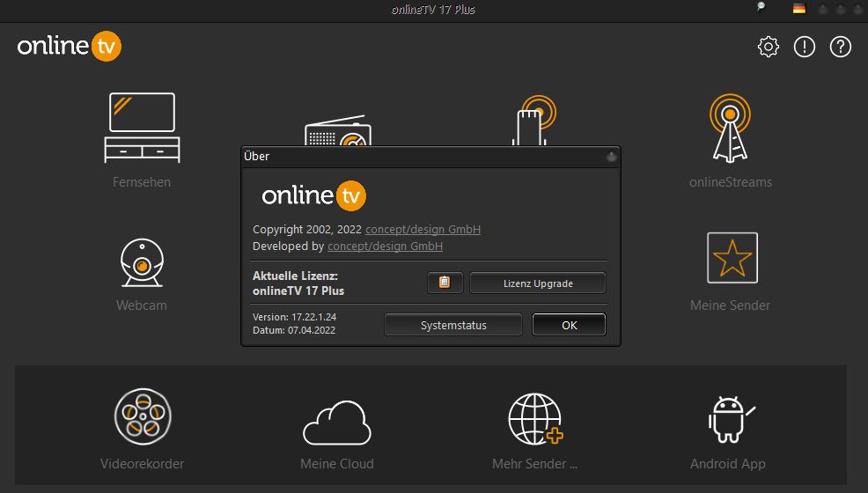Click the 'Version: 17.22.1.24' text
The width and height of the screenshot is (868, 493).
295,317
